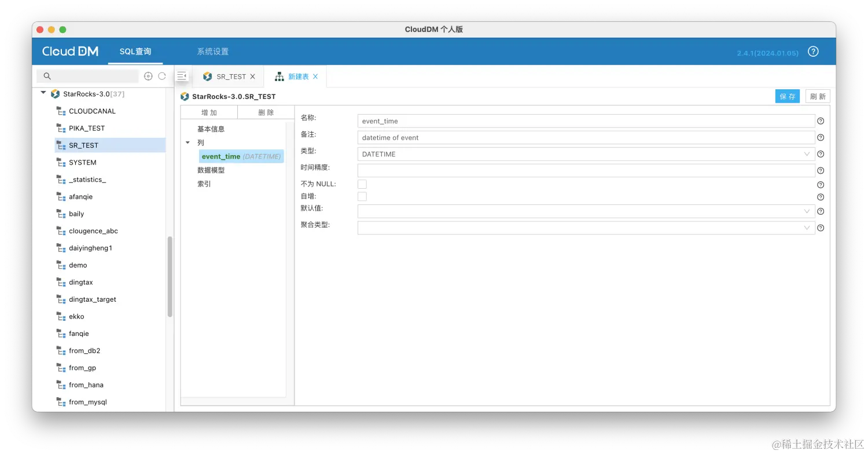
Task: Collapse the sidebar with the panel toggle icon
Action: click(x=182, y=76)
